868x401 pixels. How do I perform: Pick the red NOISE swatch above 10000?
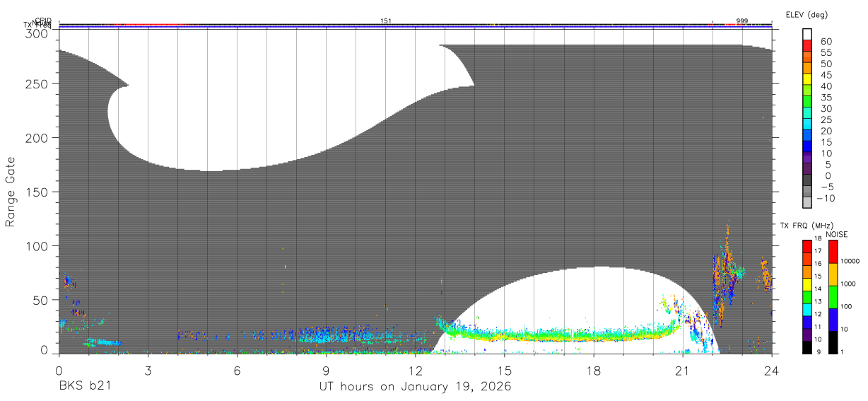pyautogui.click(x=833, y=252)
